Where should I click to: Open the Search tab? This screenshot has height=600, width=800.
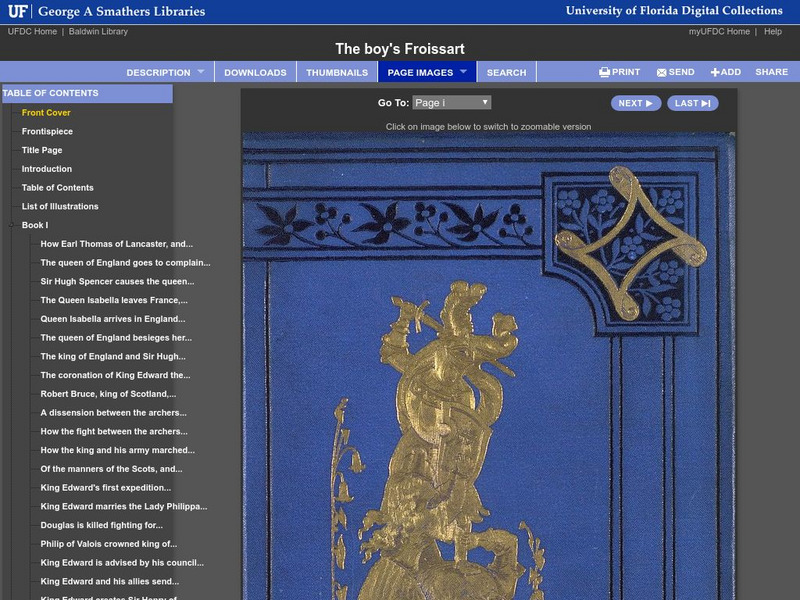point(506,72)
